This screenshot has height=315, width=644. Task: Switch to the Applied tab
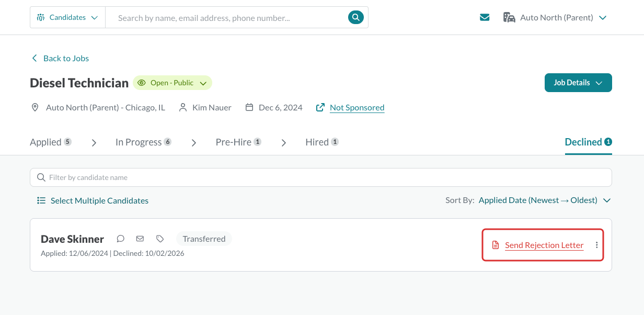click(x=51, y=142)
